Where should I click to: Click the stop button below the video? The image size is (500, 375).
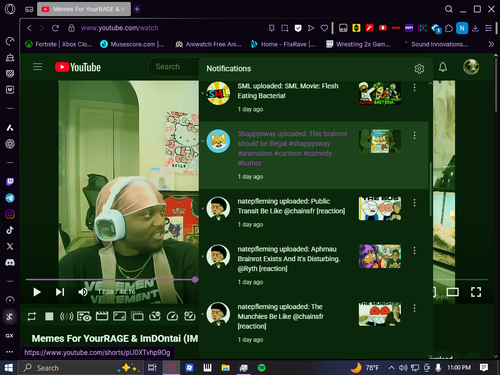[49, 316]
